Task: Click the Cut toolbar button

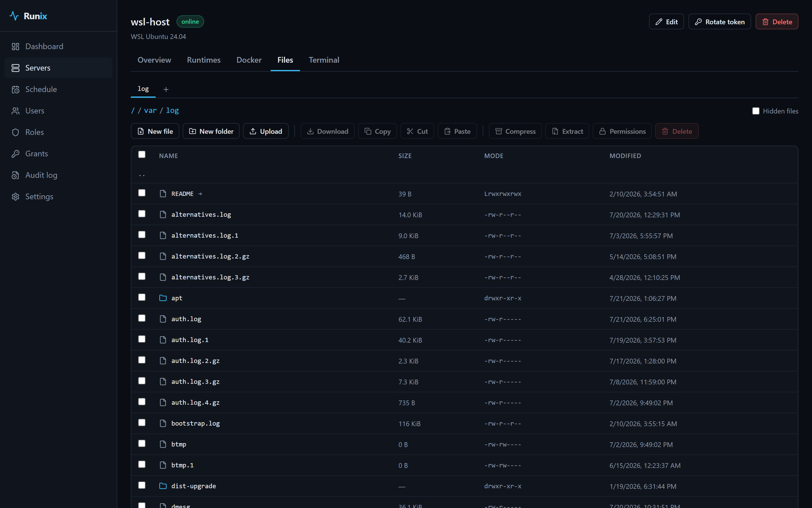Action: click(x=417, y=131)
